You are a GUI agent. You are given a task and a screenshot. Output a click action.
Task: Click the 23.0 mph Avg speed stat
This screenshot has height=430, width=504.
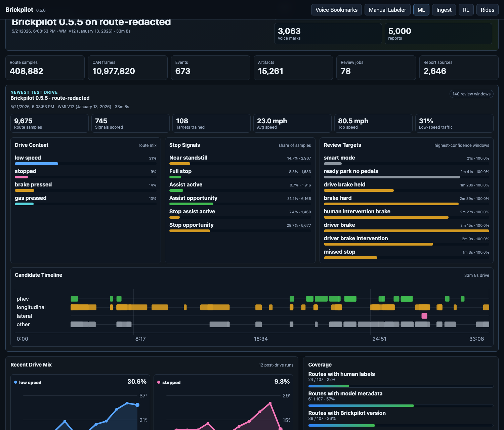coord(292,123)
